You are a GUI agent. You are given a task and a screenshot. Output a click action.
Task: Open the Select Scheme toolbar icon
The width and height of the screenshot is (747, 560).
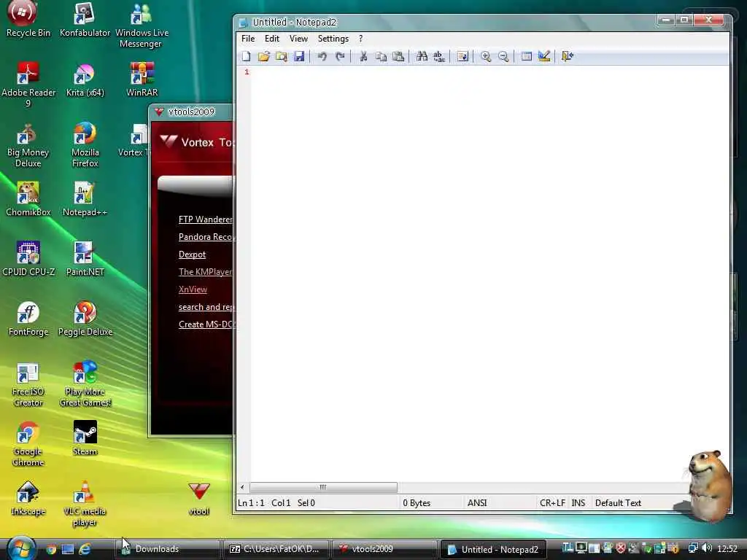coord(527,56)
